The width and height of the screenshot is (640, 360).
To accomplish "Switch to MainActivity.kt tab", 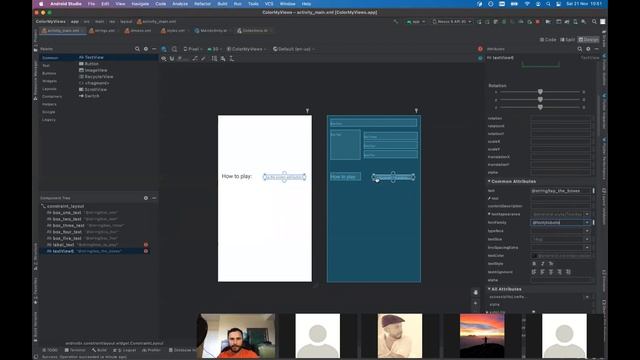I will coord(213,31).
